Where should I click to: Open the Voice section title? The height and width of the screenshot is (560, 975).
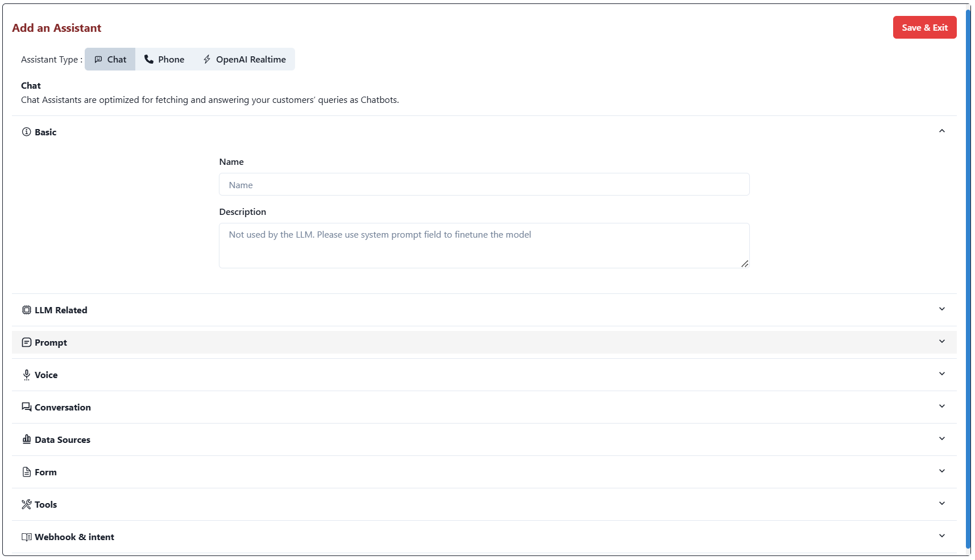coord(46,375)
